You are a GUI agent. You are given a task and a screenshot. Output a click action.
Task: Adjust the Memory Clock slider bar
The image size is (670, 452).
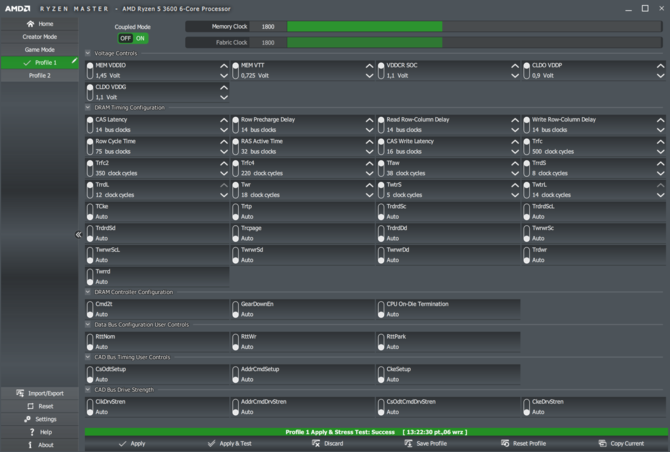pyautogui.click(x=475, y=26)
